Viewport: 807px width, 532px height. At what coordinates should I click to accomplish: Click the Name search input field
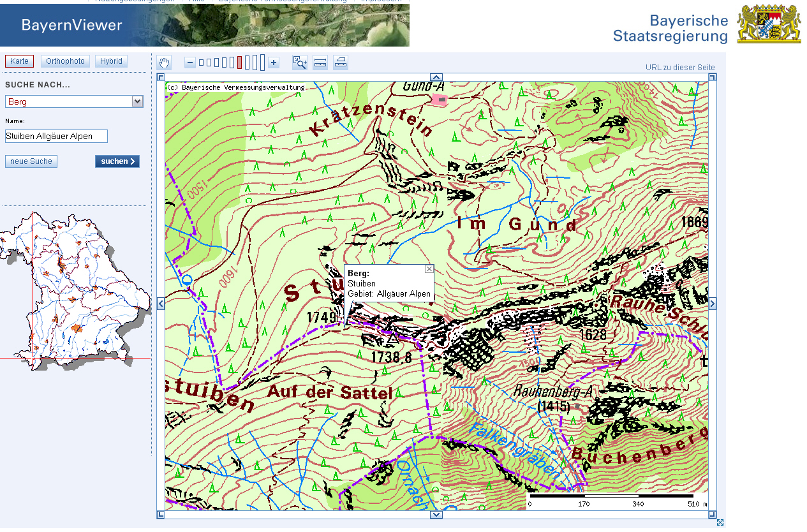point(56,136)
